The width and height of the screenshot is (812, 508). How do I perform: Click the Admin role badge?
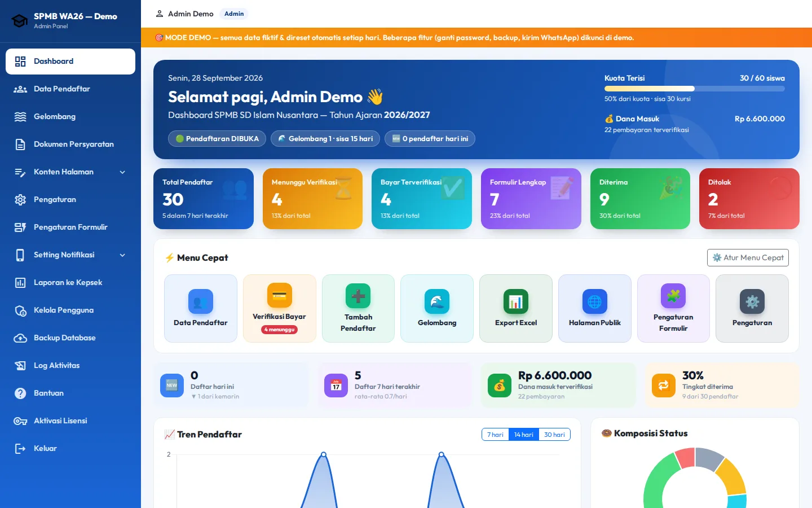pyautogui.click(x=234, y=14)
